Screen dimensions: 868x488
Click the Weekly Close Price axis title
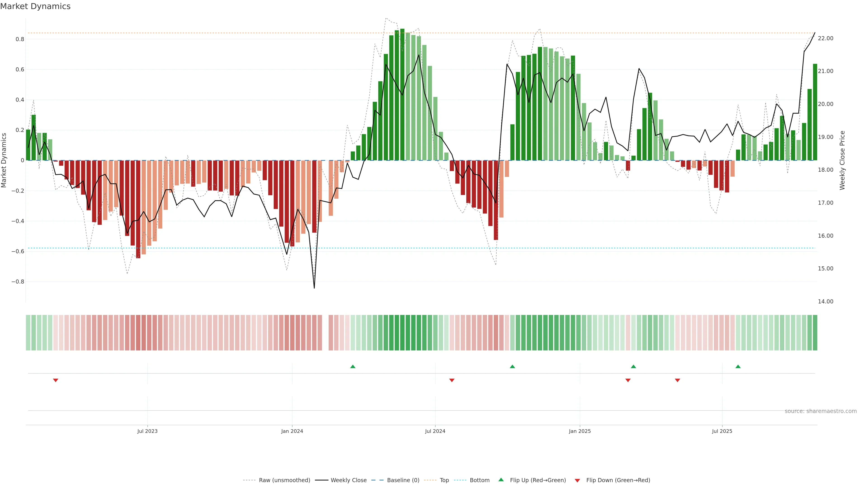point(842,160)
